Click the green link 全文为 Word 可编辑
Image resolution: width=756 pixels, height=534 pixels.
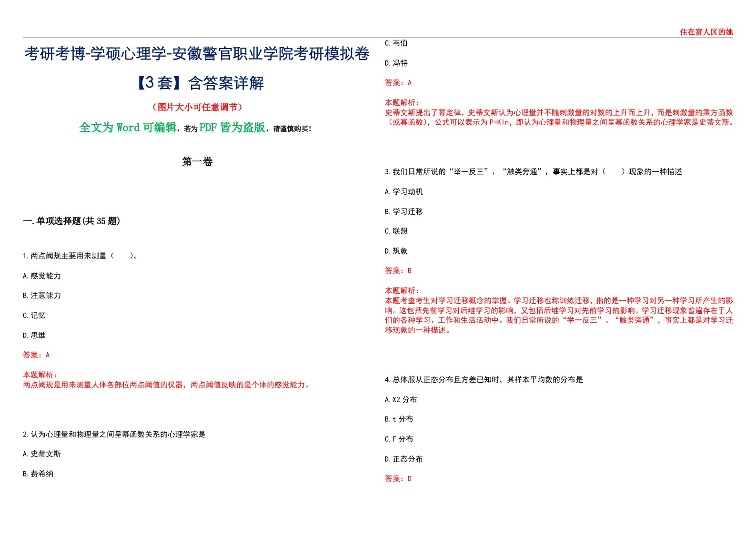128,128
